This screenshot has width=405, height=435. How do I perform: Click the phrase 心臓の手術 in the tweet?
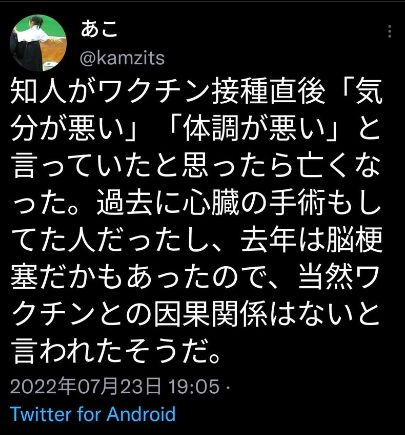(x=254, y=202)
